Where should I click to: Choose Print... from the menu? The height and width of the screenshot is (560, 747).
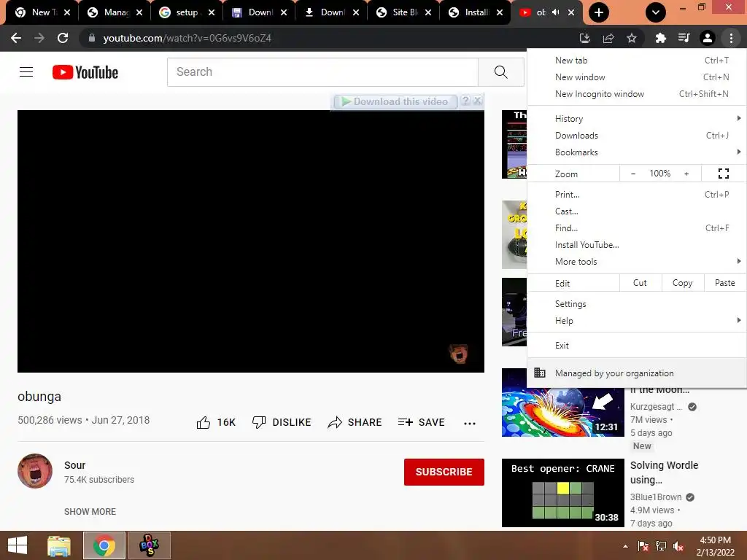(x=637, y=194)
